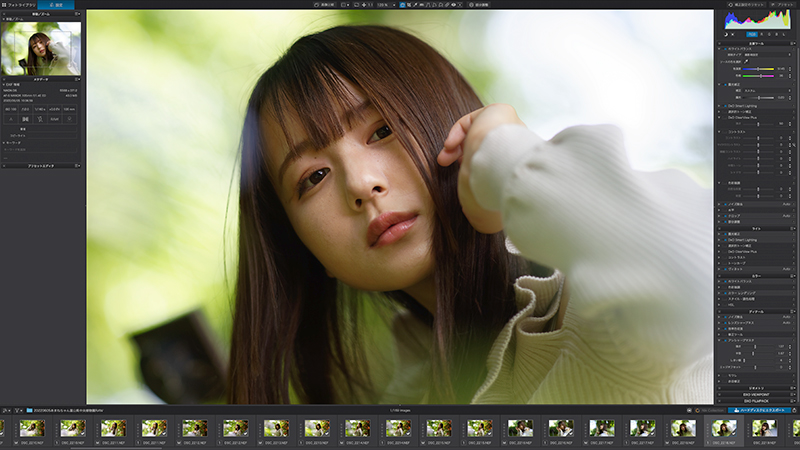The width and height of the screenshot is (800, 450).
Task: Collapse the EXIF 情報 section
Action: (x=4, y=85)
